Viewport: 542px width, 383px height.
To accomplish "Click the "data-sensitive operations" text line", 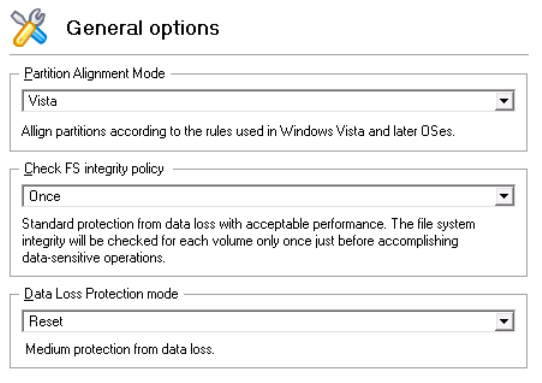I will point(93,258).
